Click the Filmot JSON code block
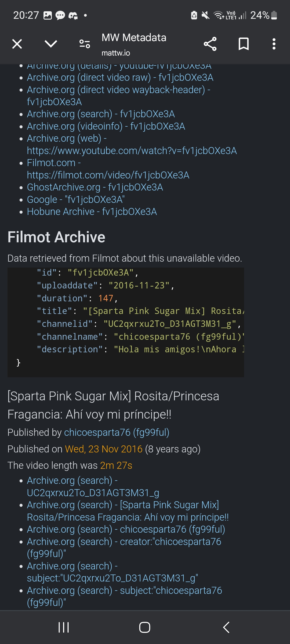This screenshot has height=644, width=290. [x=126, y=322]
